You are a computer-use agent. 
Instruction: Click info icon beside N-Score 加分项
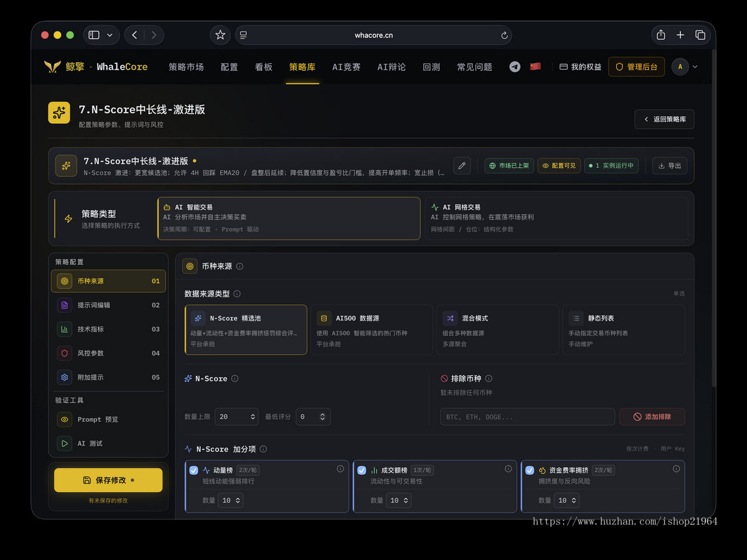pyautogui.click(x=263, y=449)
